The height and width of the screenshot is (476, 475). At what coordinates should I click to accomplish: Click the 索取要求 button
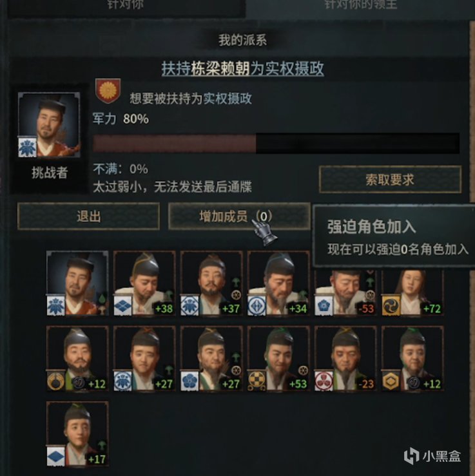[391, 180]
